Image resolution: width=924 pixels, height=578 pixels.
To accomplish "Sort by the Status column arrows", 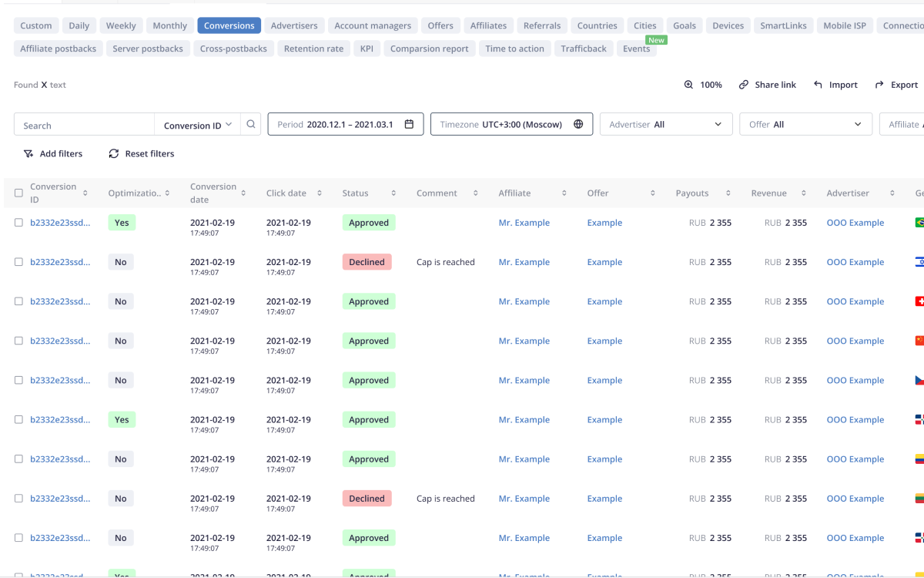I will (x=393, y=193).
